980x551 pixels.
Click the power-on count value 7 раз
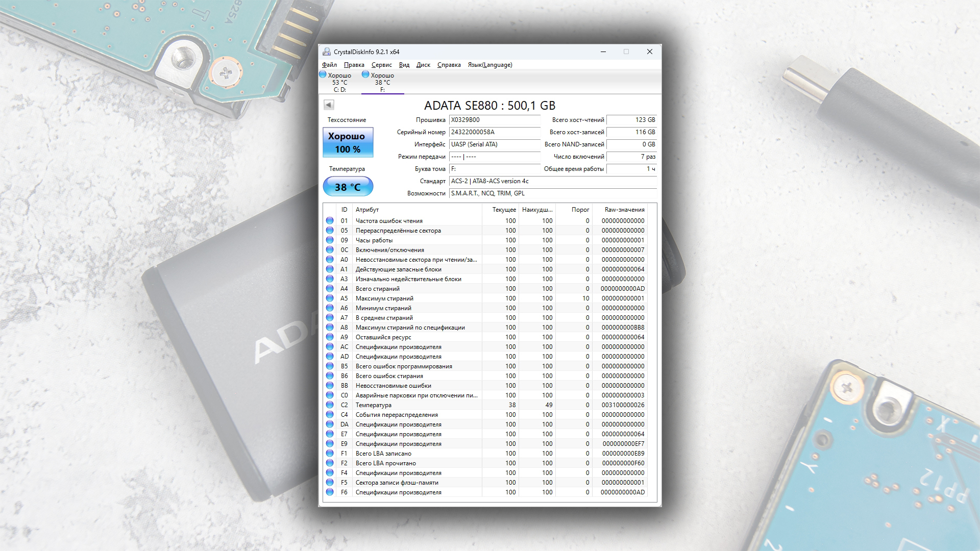pos(631,157)
